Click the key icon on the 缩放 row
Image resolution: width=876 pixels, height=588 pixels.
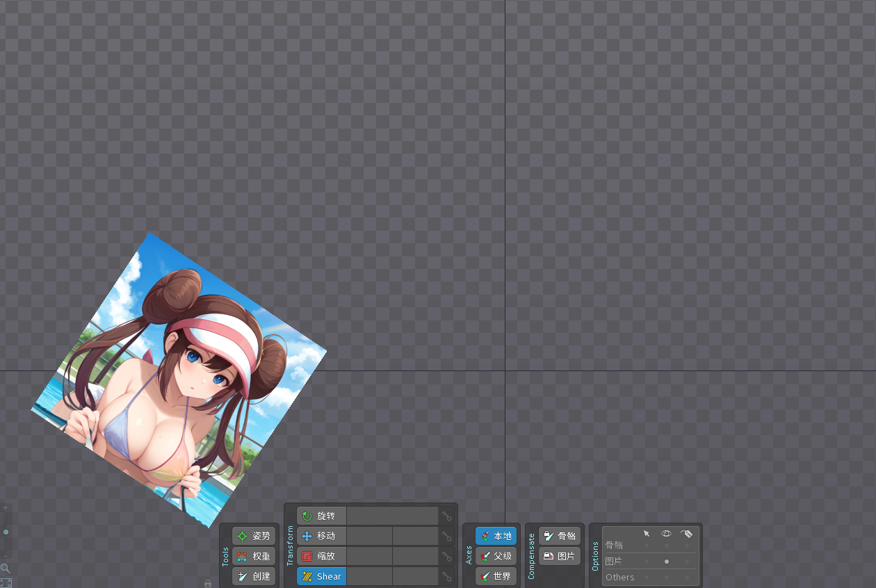point(447,556)
